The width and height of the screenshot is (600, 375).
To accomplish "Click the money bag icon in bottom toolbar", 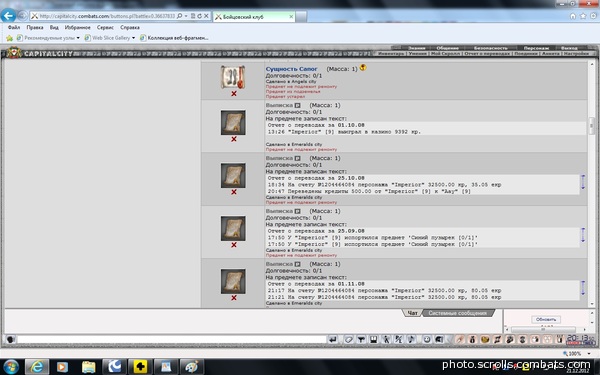I will [472, 339].
